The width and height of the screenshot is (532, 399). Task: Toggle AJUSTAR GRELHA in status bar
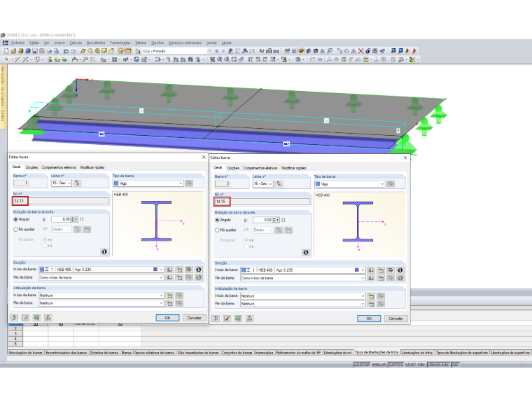[x=370, y=365]
